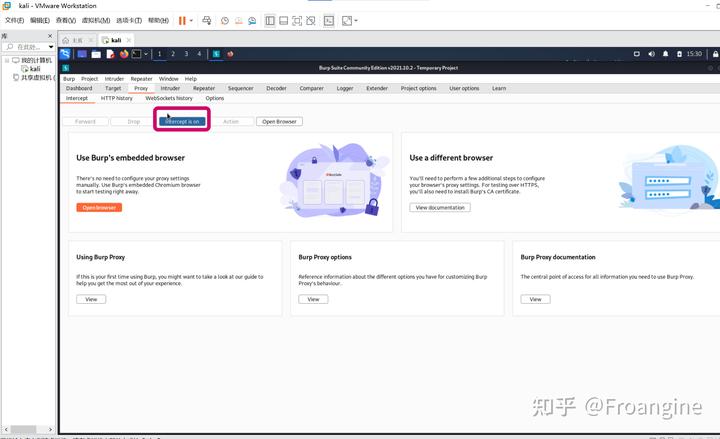720x439 pixels.
Task: Open the Kali applications menu icon
Action: coord(65,54)
